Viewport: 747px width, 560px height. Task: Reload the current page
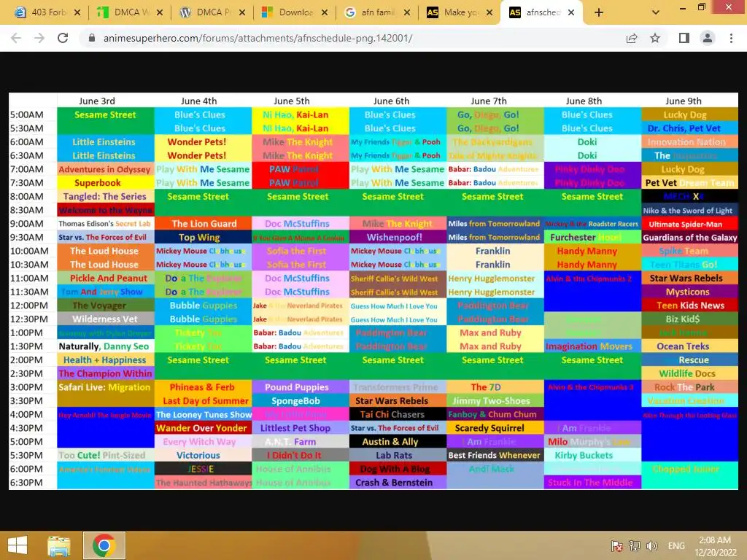(x=63, y=38)
